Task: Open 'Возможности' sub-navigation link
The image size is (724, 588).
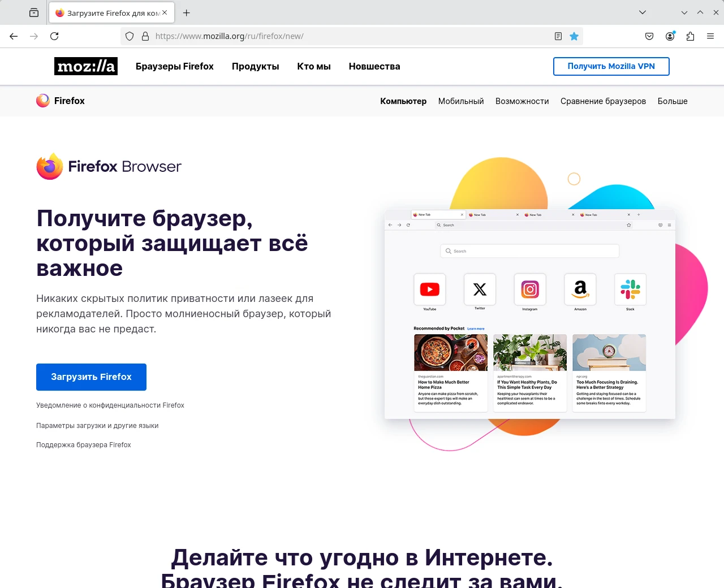Action: tap(522, 101)
